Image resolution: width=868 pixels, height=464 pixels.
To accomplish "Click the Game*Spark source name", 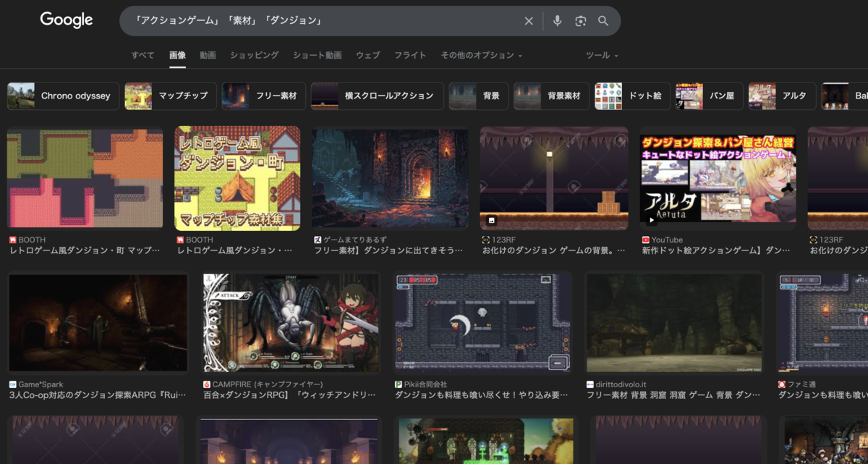I will coord(42,384).
